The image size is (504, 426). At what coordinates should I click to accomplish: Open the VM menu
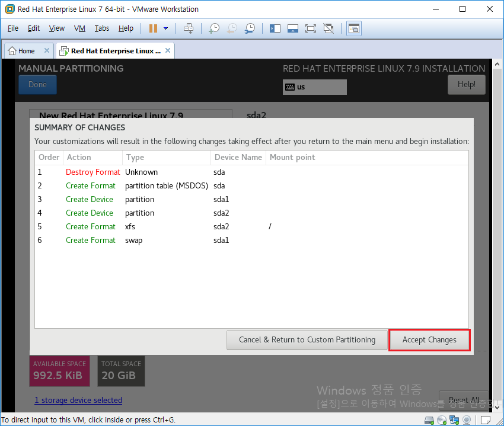point(79,28)
